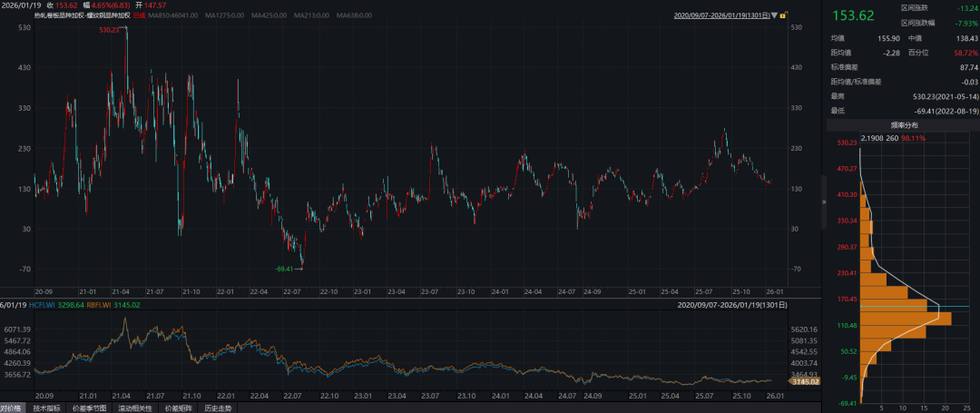Click the 530.23 highest price marker on chart

(111, 30)
